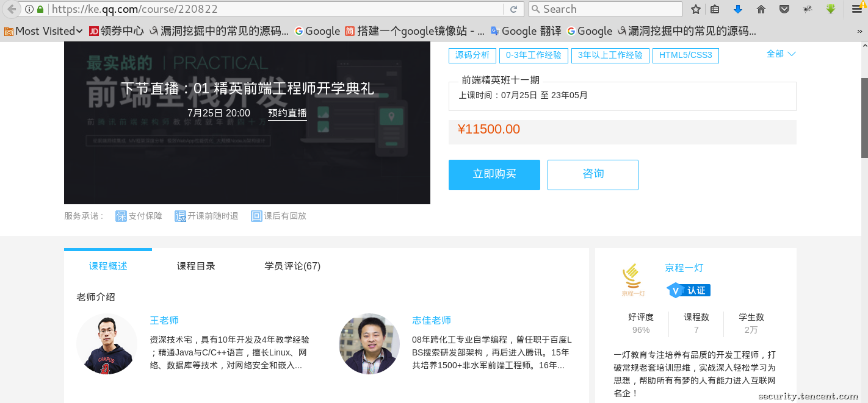Screen dimensions: 868x403
Task: Bookmark this page with the star icon
Action: click(695, 9)
